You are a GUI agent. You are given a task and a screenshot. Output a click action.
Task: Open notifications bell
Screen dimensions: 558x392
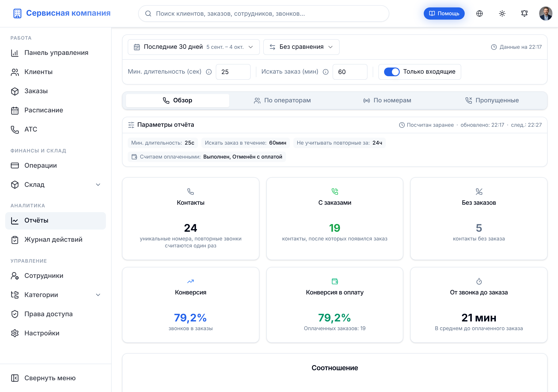tap(524, 14)
